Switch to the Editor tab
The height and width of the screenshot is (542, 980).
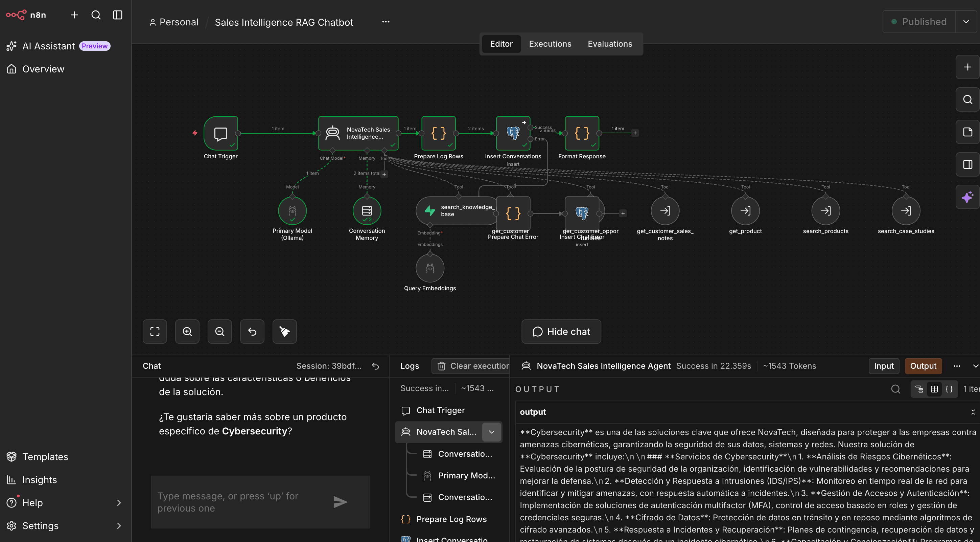pyautogui.click(x=501, y=44)
